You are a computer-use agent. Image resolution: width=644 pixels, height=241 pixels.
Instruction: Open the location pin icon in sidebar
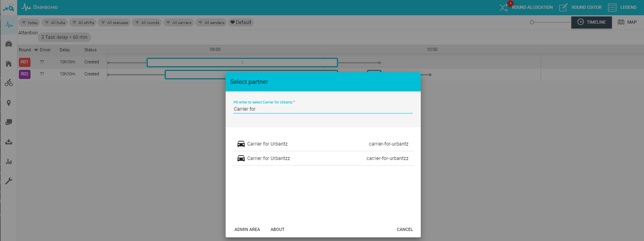tap(8, 103)
